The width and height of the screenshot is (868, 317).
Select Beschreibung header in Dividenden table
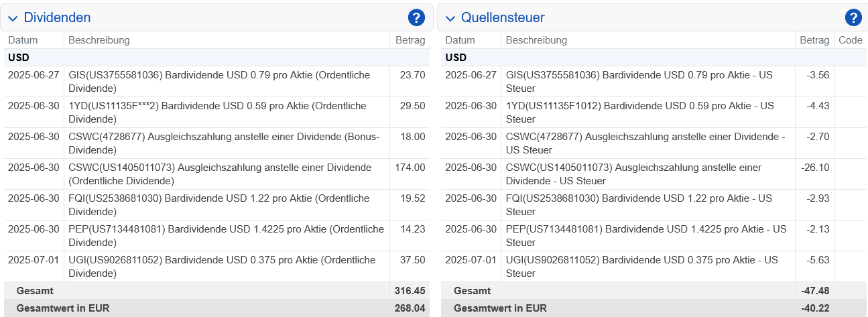pyautogui.click(x=99, y=40)
